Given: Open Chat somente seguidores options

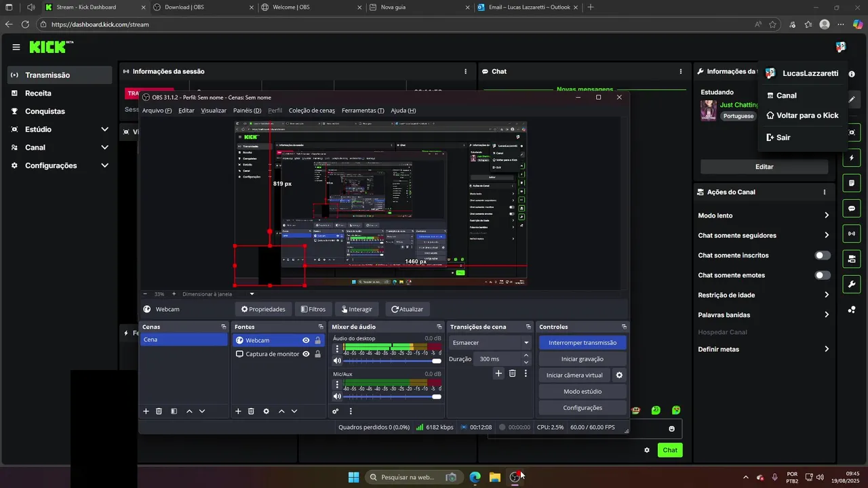Looking at the screenshot, I should (764, 235).
